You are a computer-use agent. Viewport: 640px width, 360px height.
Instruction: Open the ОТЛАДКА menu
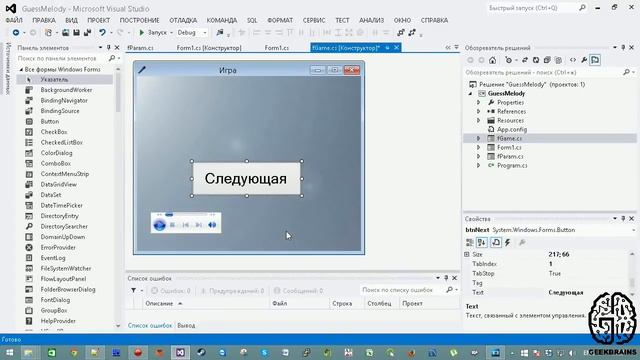coord(183,20)
